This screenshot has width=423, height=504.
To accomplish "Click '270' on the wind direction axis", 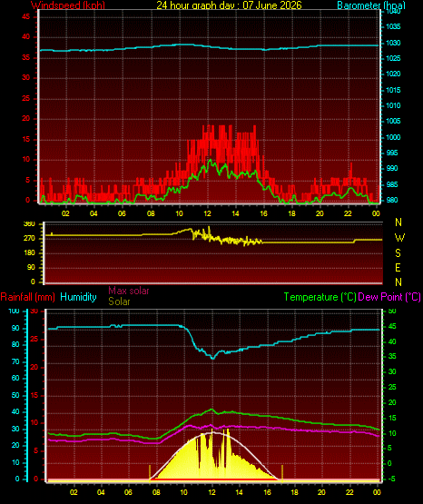I will click(x=29, y=239).
